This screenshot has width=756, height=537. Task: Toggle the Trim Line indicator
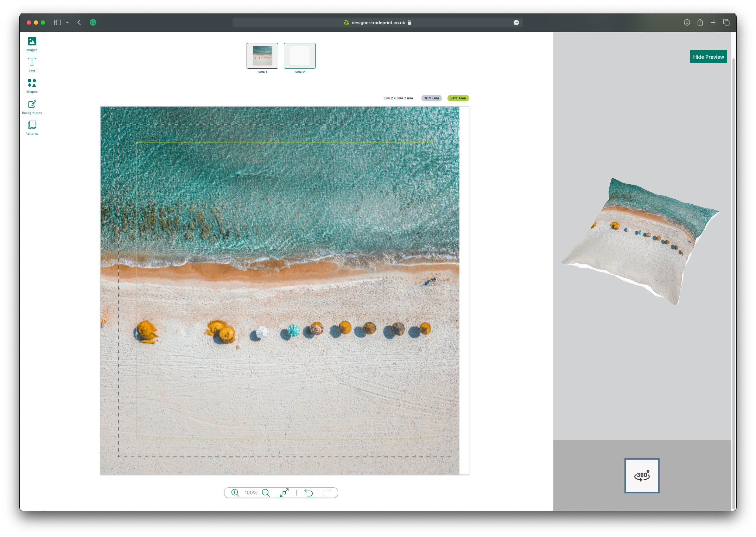(x=431, y=98)
